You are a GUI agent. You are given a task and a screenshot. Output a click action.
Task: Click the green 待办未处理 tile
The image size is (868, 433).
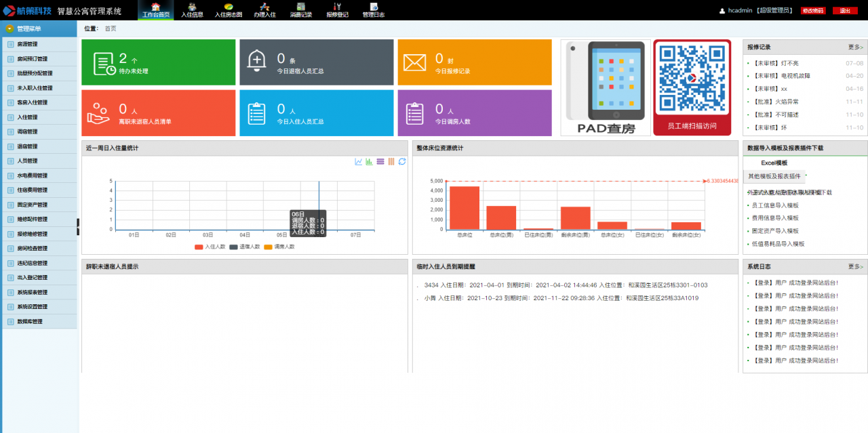(x=158, y=62)
